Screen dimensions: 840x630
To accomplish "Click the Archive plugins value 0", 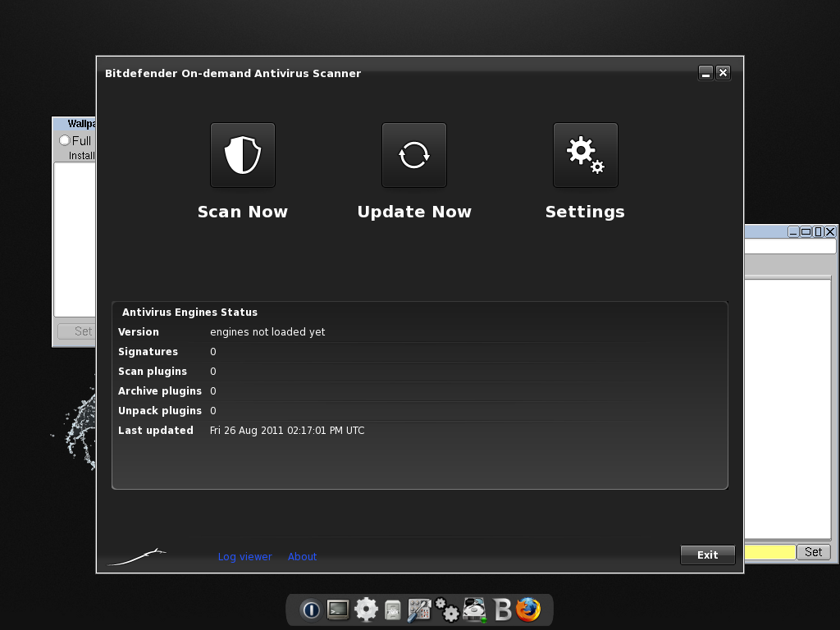I will click(213, 391).
